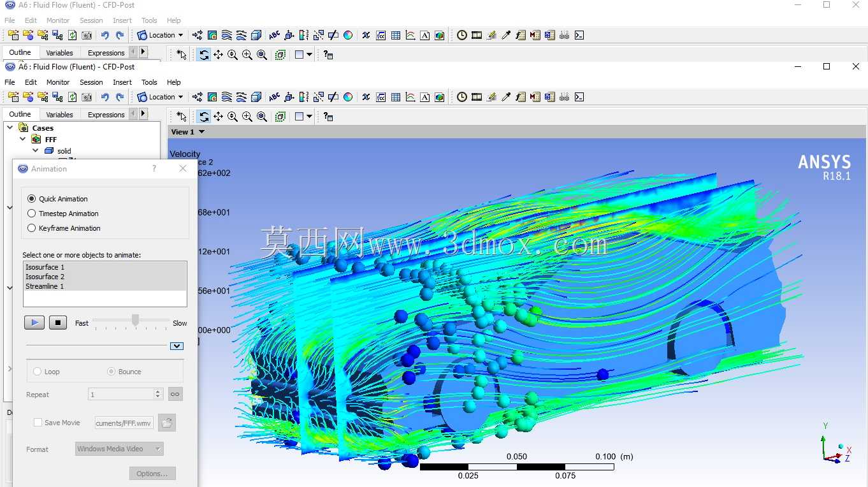The width and height of the screenshot is (868, 487).
Task: Select Quick Animation radio button
Action: pos(31,199)
